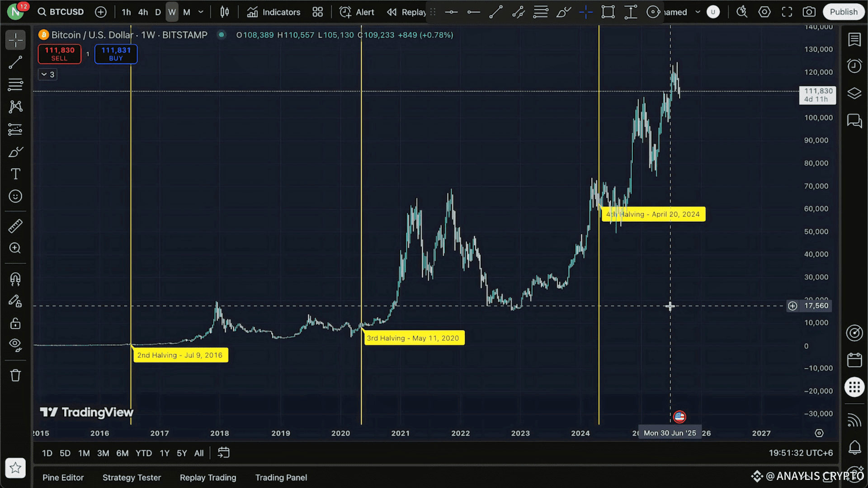Set range to 1M
This screenshot has width=868, height=488.
tap(84, 453)
